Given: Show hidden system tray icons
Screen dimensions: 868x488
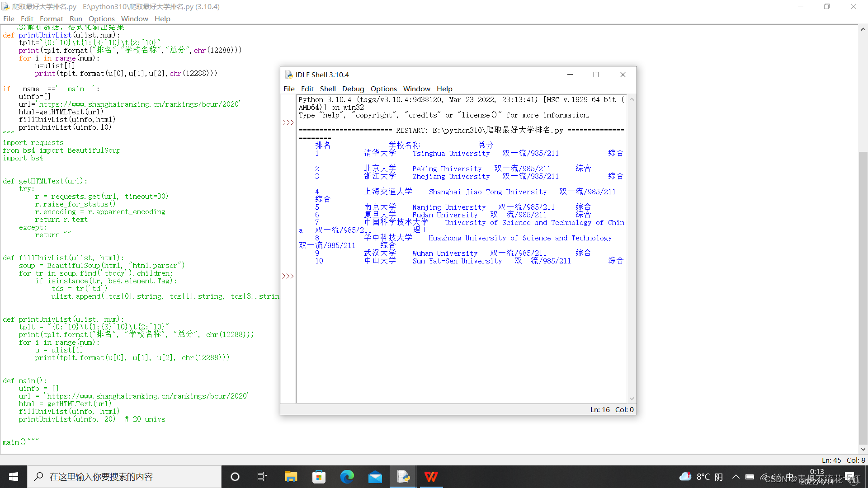Looking at the screenshot, I should pos(736,477).
